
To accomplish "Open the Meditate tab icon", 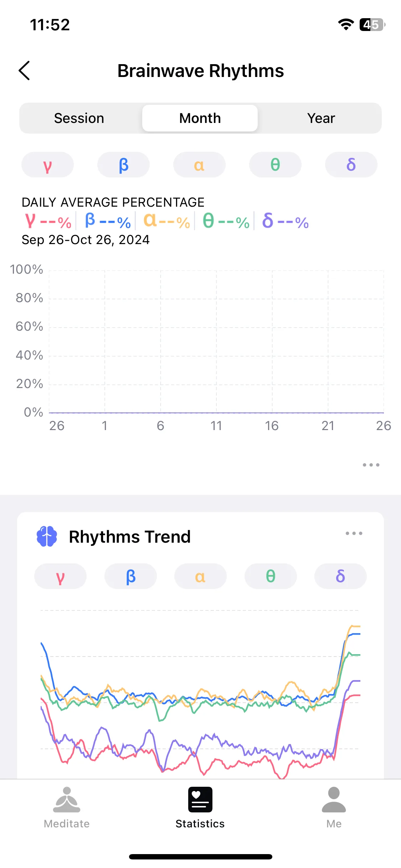I will tap(67, 800).
